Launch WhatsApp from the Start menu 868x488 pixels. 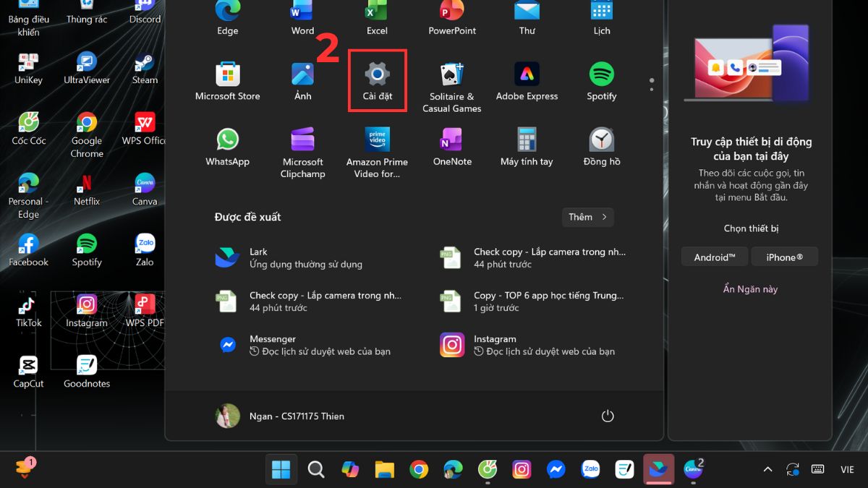[x=227, y=147]
